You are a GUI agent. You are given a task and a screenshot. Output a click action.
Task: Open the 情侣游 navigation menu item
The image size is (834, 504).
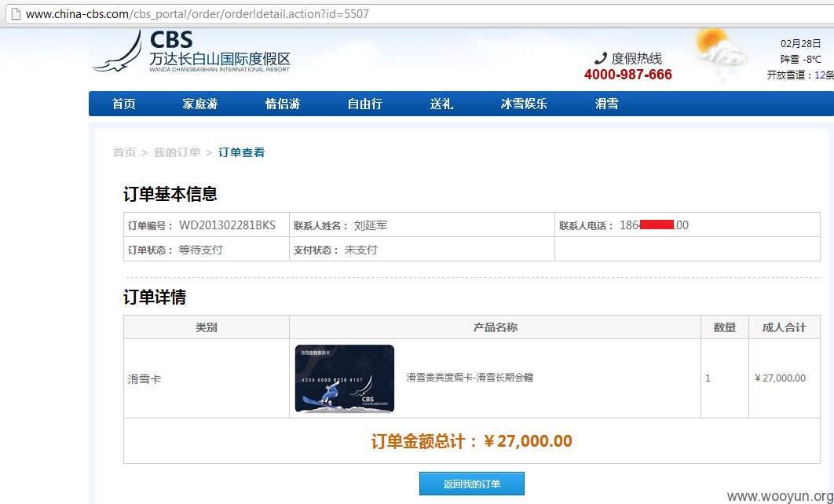click(283, 104)
